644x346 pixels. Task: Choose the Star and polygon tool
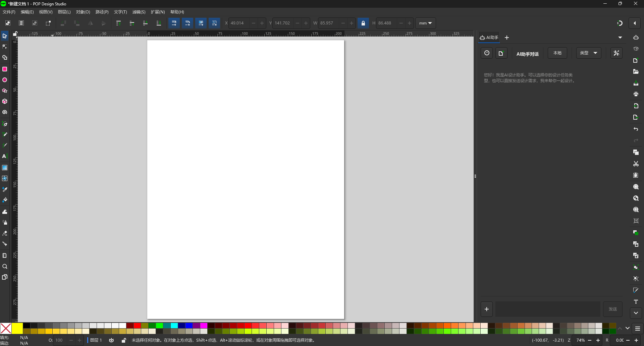tap(5, 91)
